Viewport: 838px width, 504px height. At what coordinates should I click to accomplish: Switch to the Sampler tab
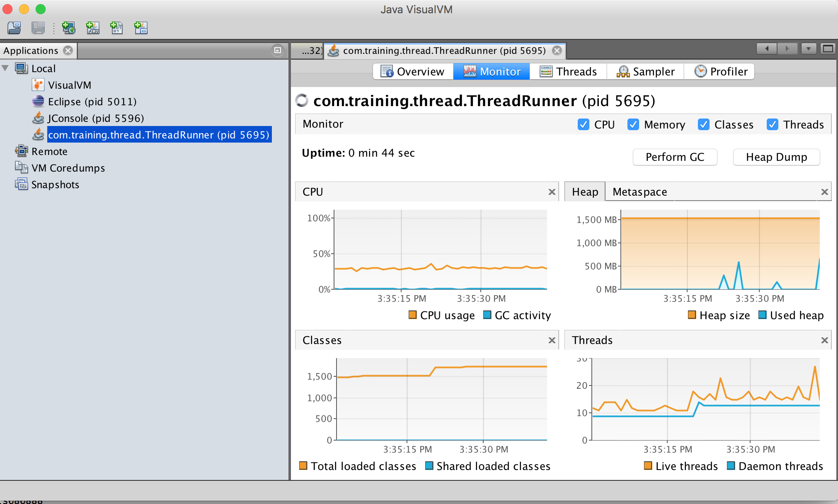point(645,71)
